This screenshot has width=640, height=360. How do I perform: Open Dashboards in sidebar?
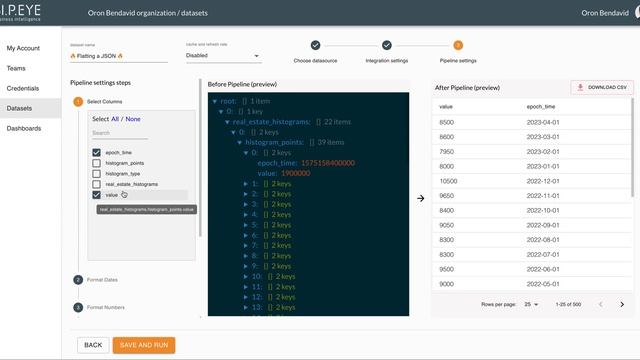[x=24, y=128]
